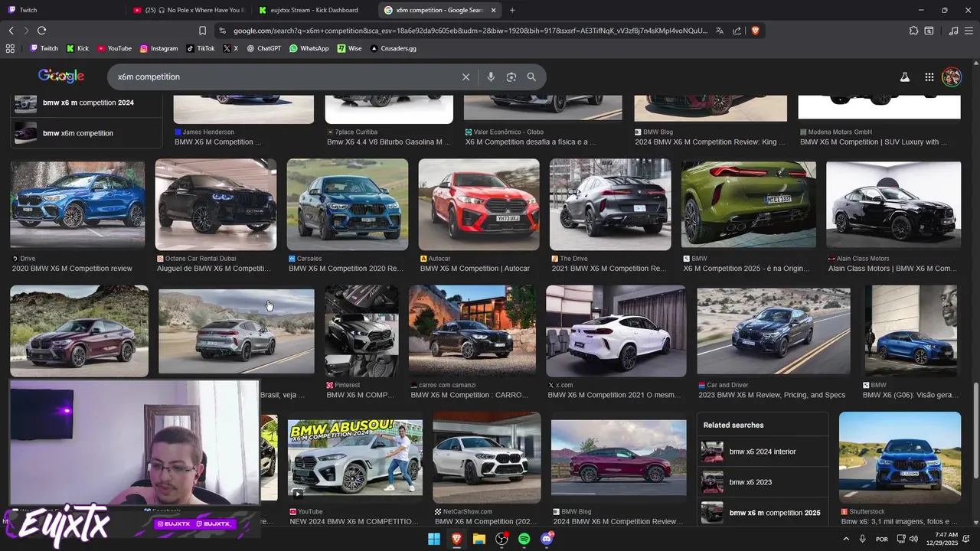Open the Wise bookmark
Viewport: 980px width, 551px height.
coord(350,48)
